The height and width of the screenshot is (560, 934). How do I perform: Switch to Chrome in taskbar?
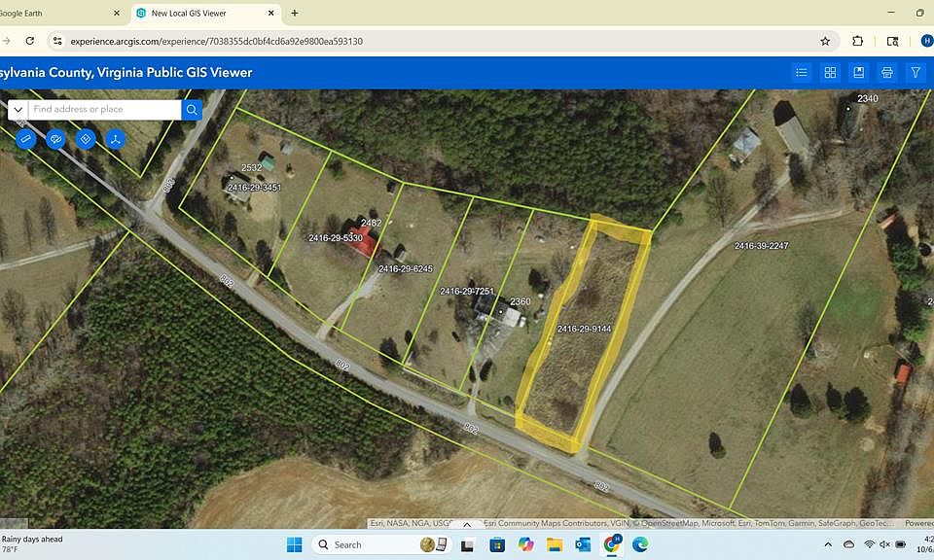(x=612, y=544)
